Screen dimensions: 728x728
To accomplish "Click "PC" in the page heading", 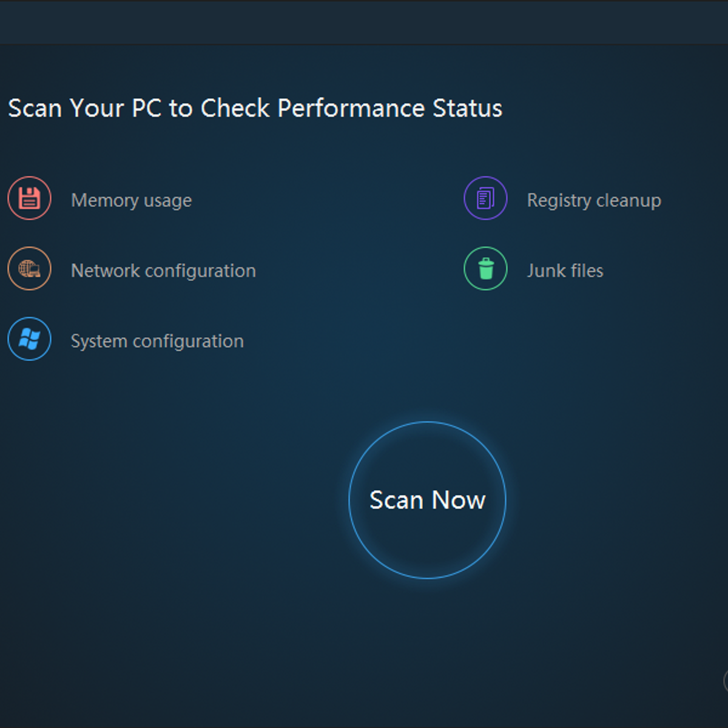I will tap(146, 109).
